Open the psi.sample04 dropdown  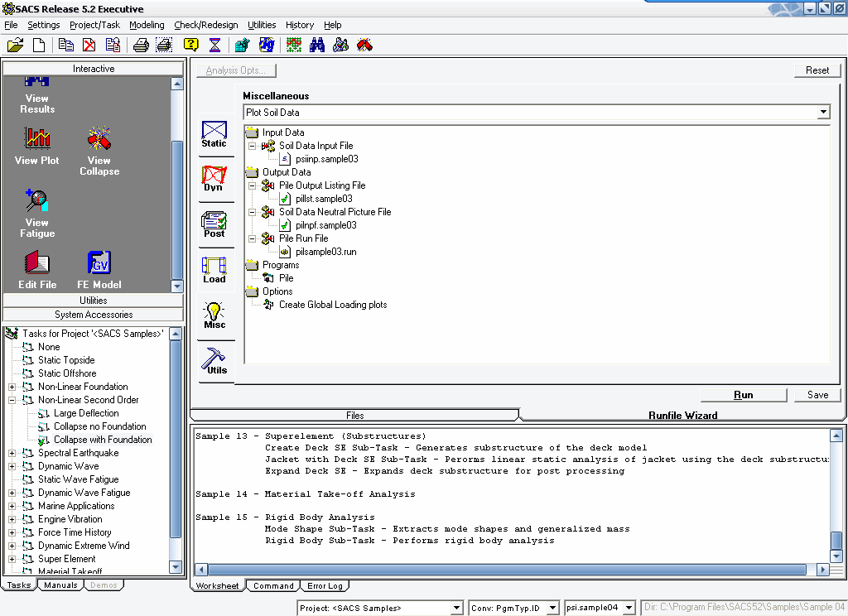click(629, 608)
